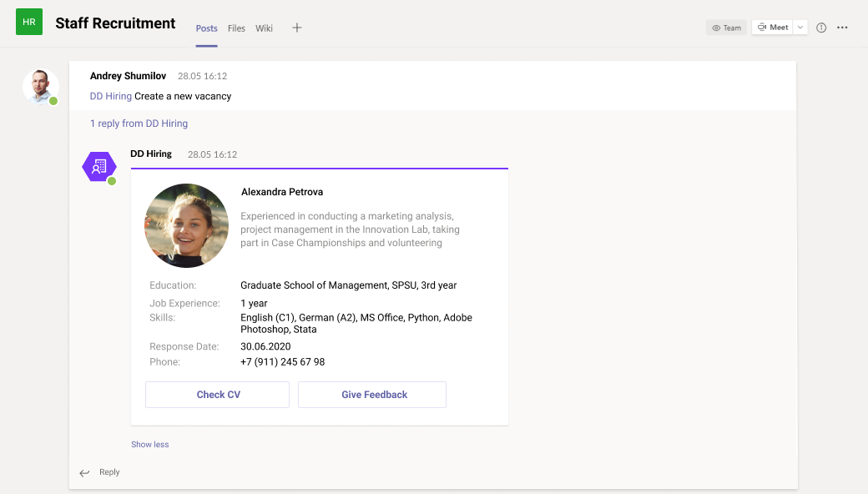Click Alexandra Petrova's candidate photo
Viewport: 868px width, 494px height.
pos(186,225)
